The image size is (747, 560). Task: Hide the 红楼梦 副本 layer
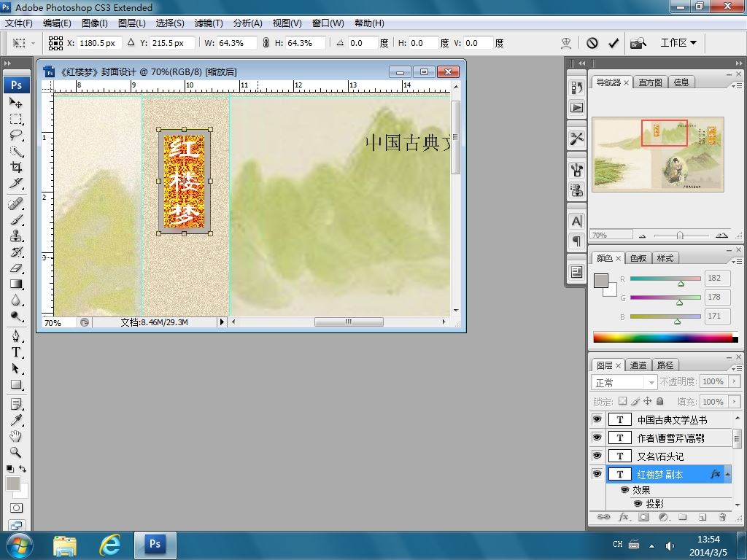[x=597, y=474]
